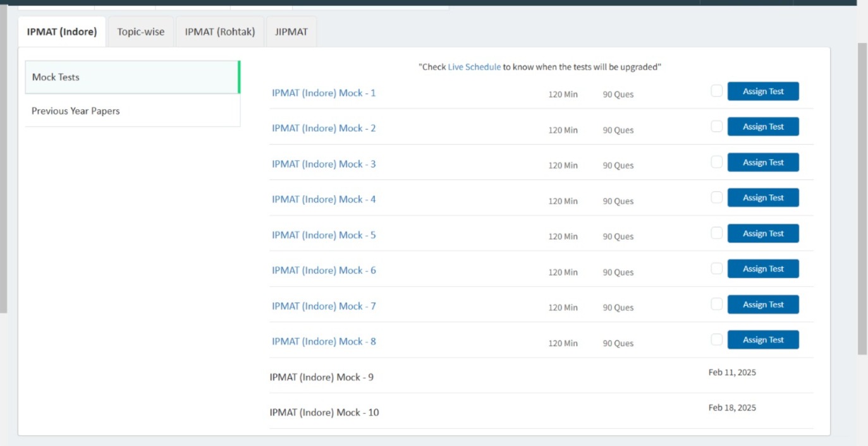Check the box beside Mock - 3

[716, 162]
